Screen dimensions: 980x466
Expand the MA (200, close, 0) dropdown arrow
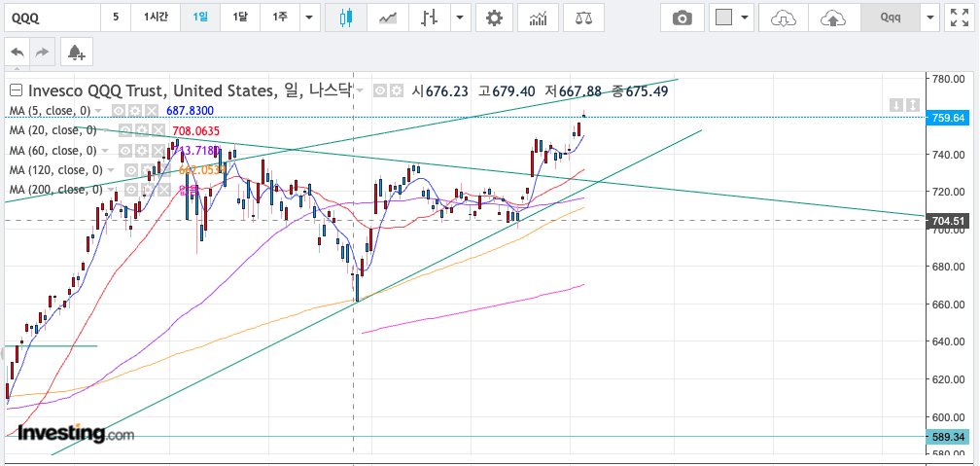click(x=111, y=190)
